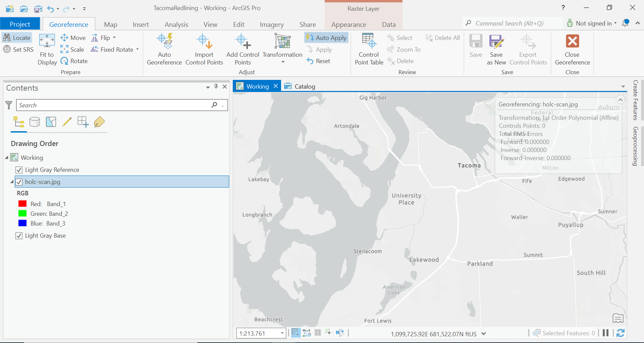
Task: Open the map scale dropdown
Action: pos(282,333)
